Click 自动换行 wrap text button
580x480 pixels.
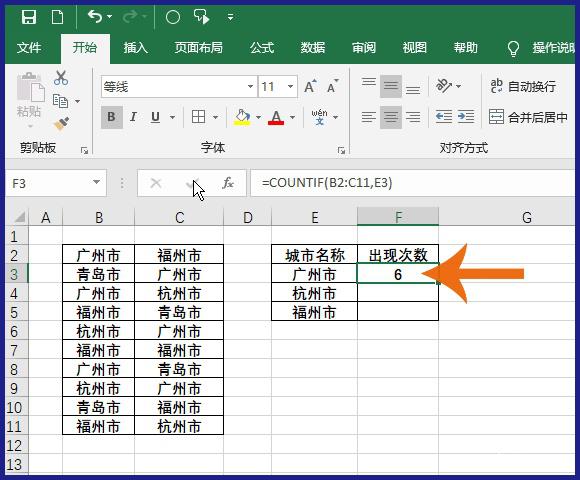(x=522, y=86)
